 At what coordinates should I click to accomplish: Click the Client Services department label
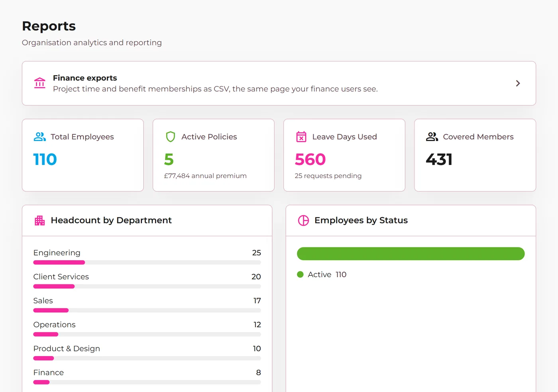[x=61, y=276]
